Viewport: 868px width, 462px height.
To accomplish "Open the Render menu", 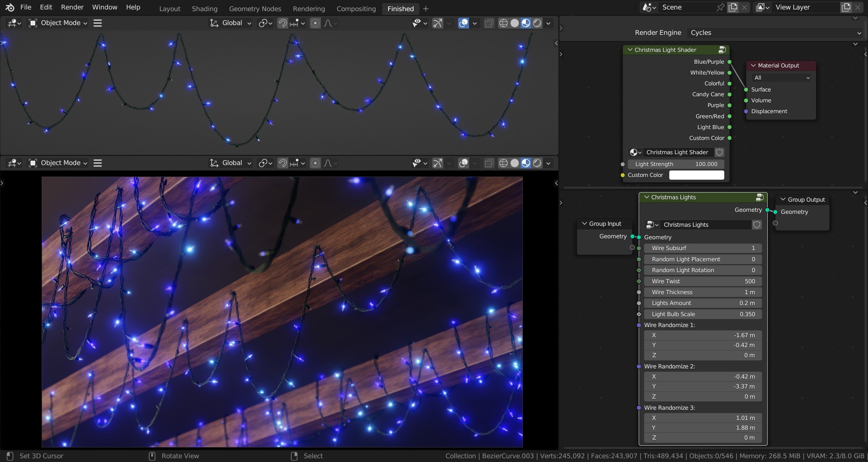I will [72, 7].
